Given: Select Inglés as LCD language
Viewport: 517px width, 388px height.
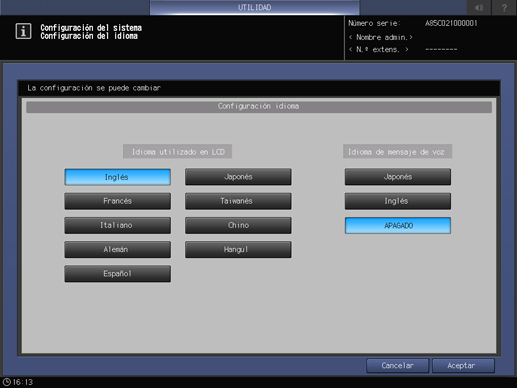Looking at the screenshot, I should (117, 177).
